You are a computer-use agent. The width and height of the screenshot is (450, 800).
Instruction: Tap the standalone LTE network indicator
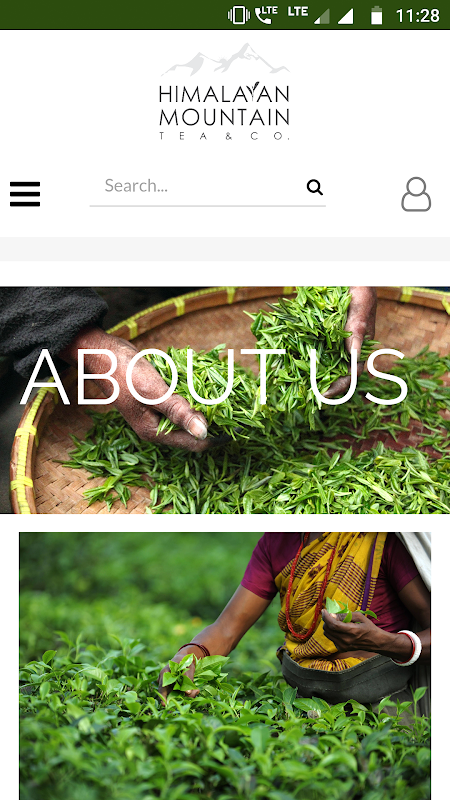point(297,11)
